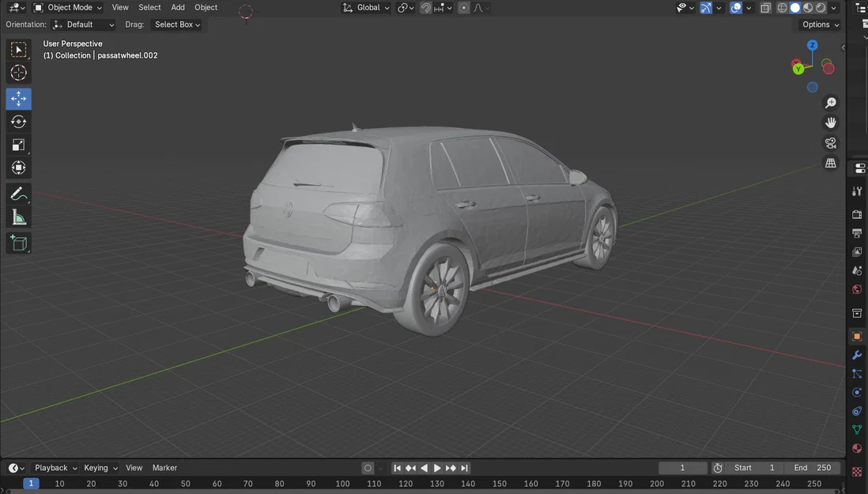Open the Modifier properties wrench tab
Image resolution: width=868 pixels, height=494 pixels.
click(857, 355)
